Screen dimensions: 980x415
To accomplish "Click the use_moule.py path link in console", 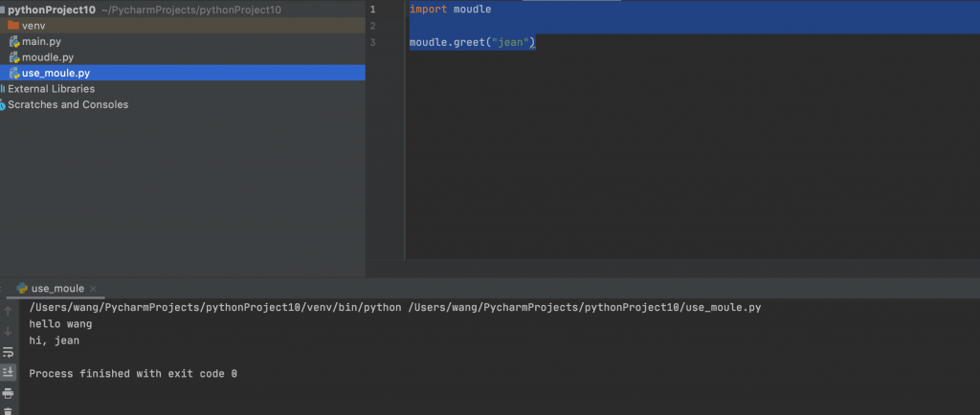I will (585, 308).
